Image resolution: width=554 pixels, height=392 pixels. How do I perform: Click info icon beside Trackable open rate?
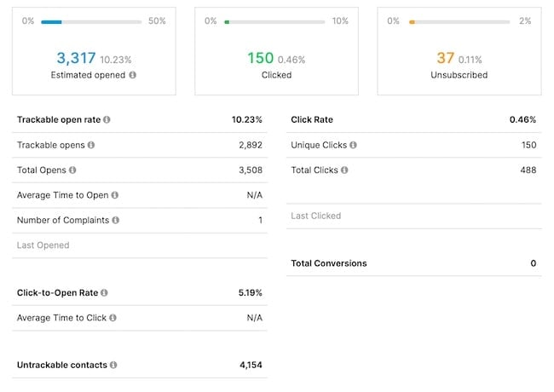[x=107, y=120]
